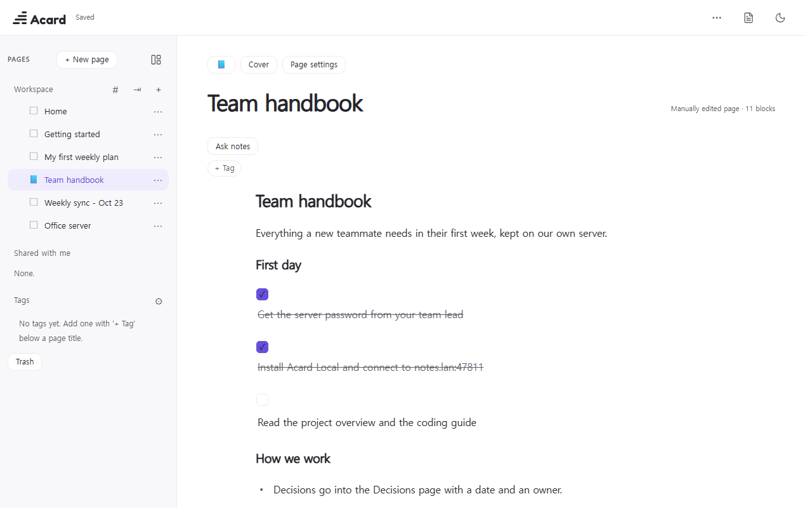Click the Workspace collapse arrow icon

pos(137,90)
